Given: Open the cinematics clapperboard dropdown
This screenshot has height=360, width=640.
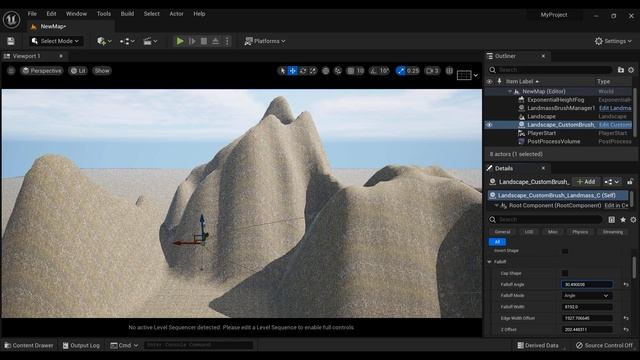Looking at the screenshot, I should pos(150,41).
